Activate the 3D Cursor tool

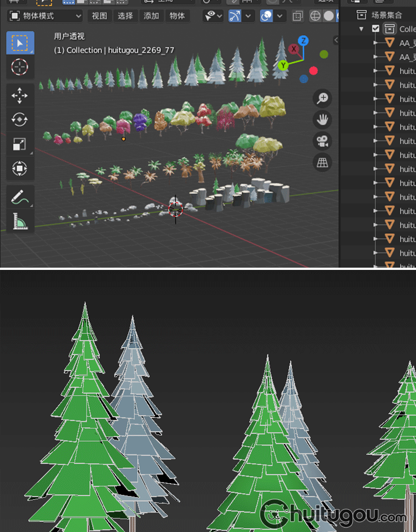pyautogui.click(x=20, y=67)
